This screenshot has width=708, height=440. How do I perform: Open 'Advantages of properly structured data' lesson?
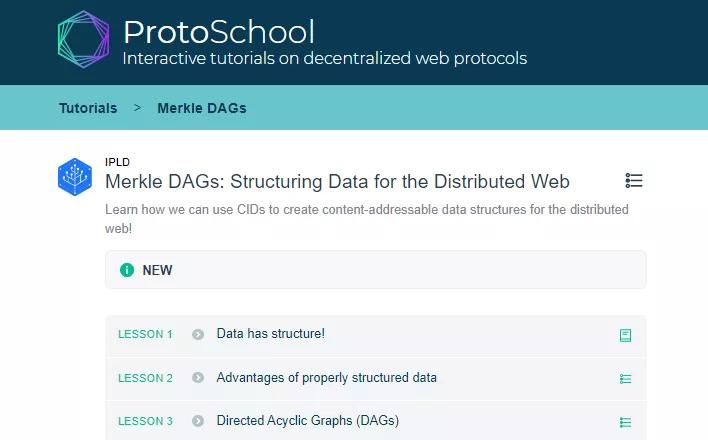tap(326, 378)
